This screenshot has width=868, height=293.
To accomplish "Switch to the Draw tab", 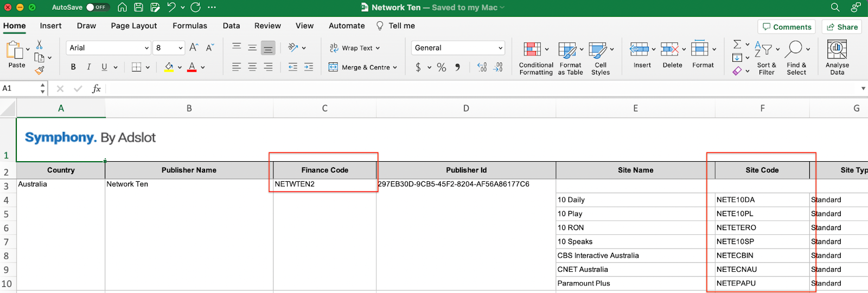I will pos(86,26).
